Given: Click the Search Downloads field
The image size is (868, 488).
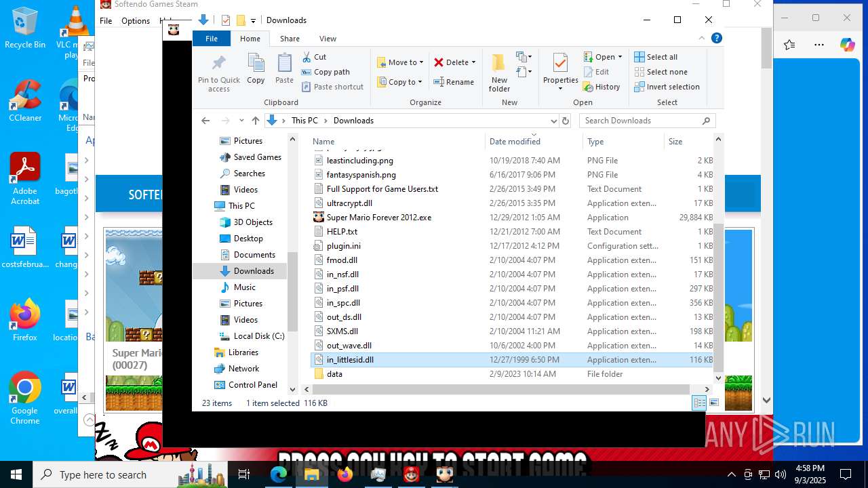Looking at the screenshot, I should coord(647,121).
